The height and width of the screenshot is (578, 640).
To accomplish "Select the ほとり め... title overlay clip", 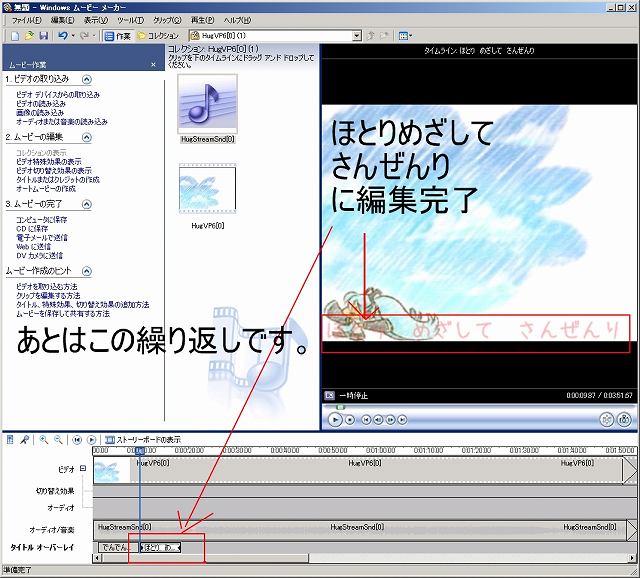I will coord(160,547).
